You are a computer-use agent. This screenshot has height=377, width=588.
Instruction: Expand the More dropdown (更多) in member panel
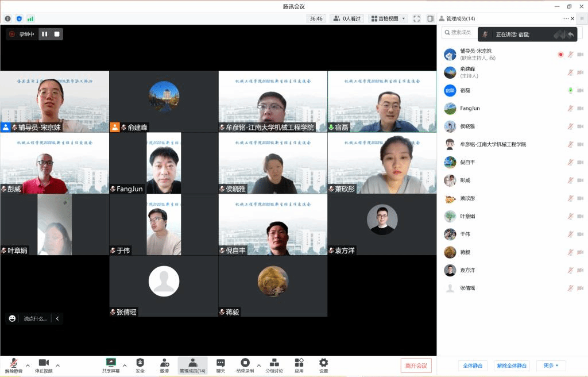[551, 366]
